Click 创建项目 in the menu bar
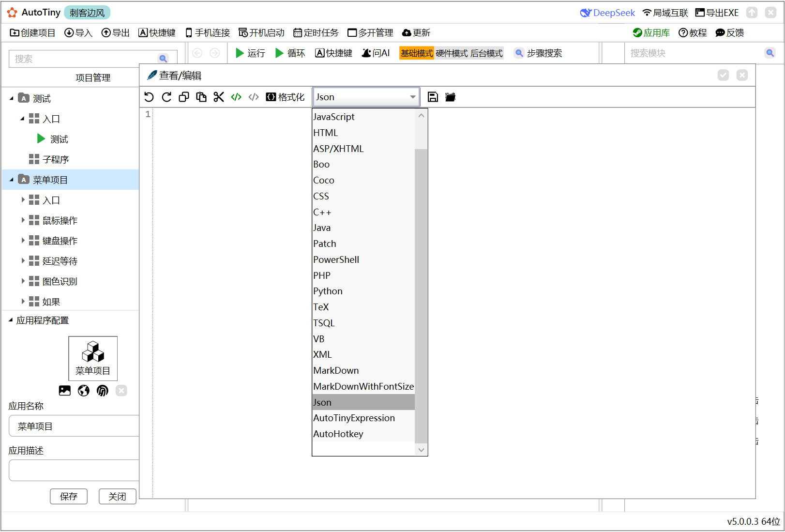This screenshot has height=532, width=785. pyautogui.click(x=33, y=33)
